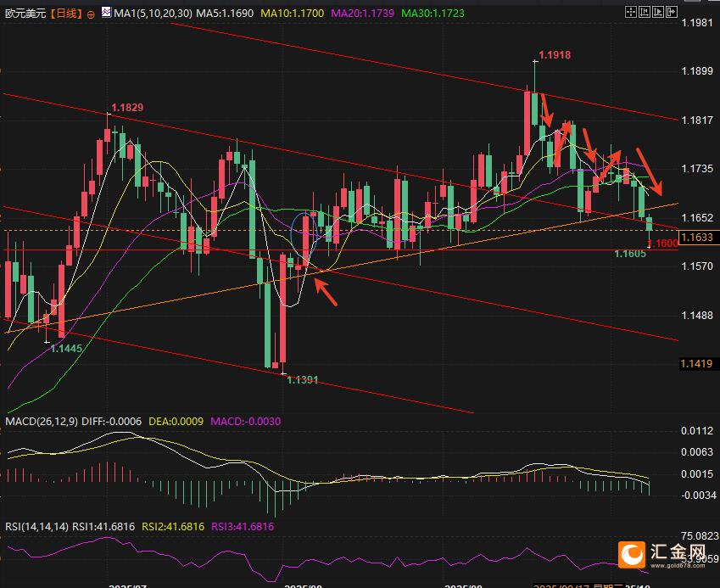720x588 pixels.
Task: Click the 1.1391 lowest price label
Action: tap(302, 380)
